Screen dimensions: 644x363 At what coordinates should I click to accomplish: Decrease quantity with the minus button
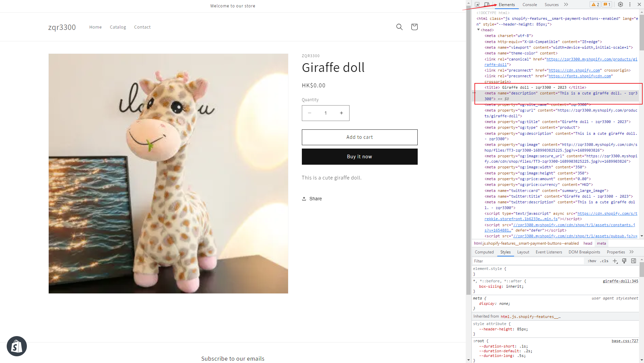(x=310, y=113)
